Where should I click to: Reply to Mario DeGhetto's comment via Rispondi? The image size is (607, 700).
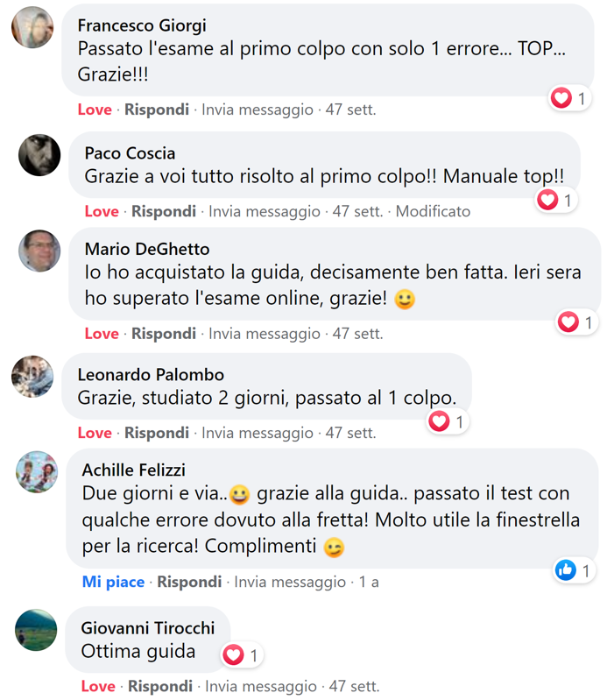tap(164, 334)
